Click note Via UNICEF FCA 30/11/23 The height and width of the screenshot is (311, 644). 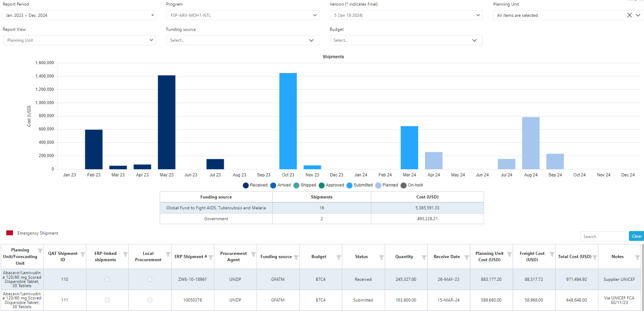click(x=619, y=300)
